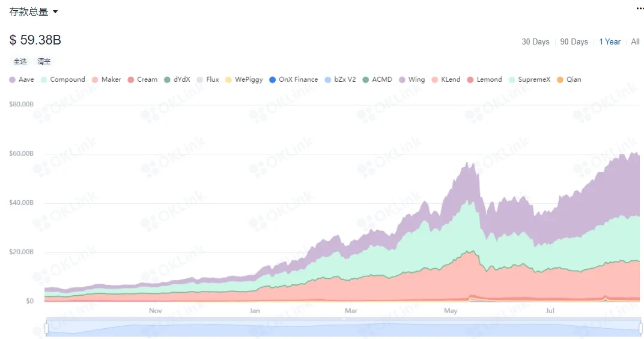The height and width of the screenshot is (339, 644).
Task: Click the three-dot more options icon
Action: click(x=640, y=8)
